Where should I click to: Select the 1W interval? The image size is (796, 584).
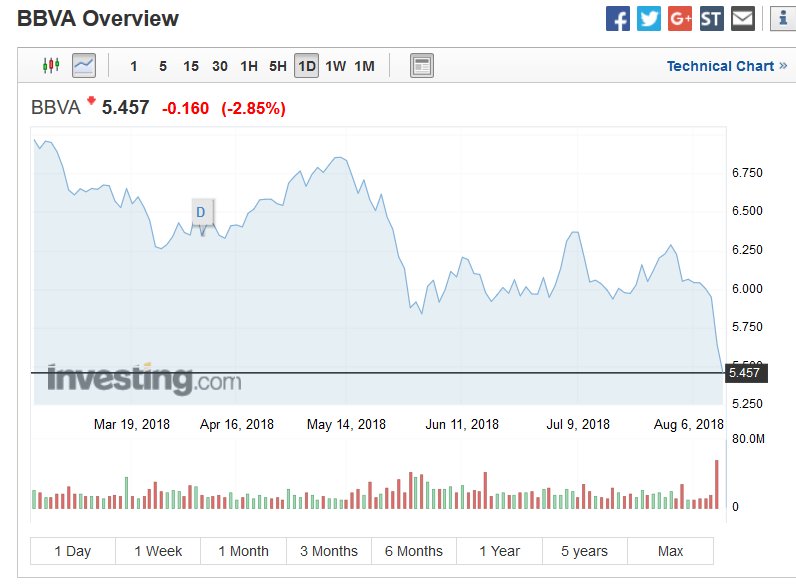coord(336,66)
